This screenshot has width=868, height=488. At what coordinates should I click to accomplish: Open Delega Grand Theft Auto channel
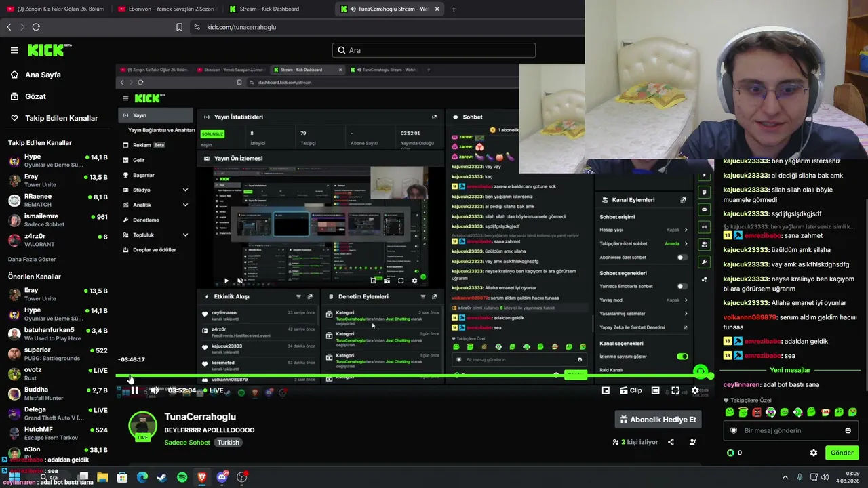[58, 413]
